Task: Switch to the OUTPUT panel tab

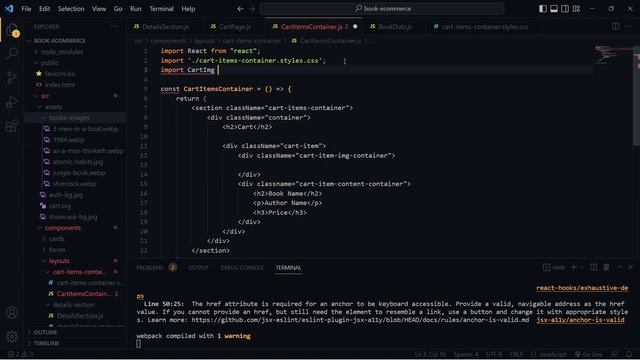Action: (x=198, y=268)
